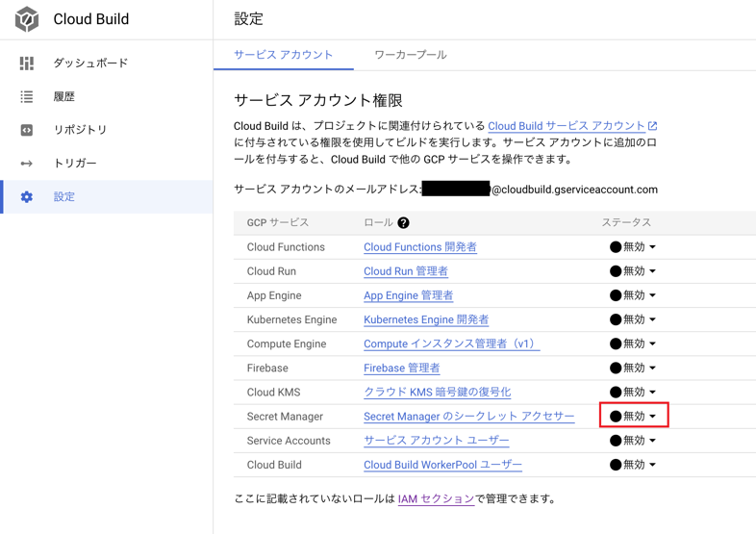The width and height of the screenshot is (756, 534).
Task: Click the ダッシュボード dashboard icon
Action: (27, 64)
